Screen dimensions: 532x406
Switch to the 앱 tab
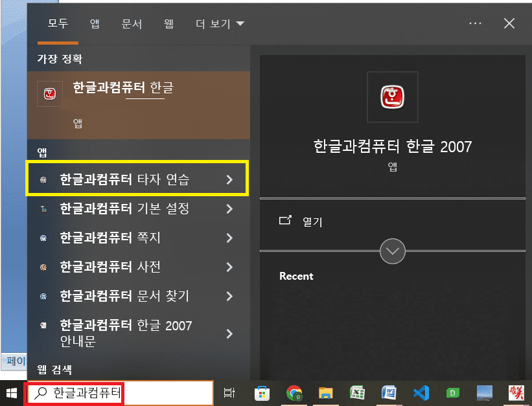[x=95, y=23]
